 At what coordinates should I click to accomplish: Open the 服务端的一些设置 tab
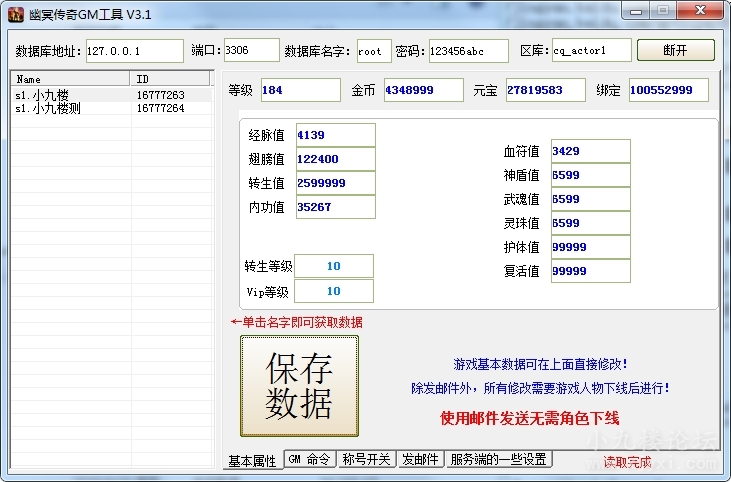[498, 459]
